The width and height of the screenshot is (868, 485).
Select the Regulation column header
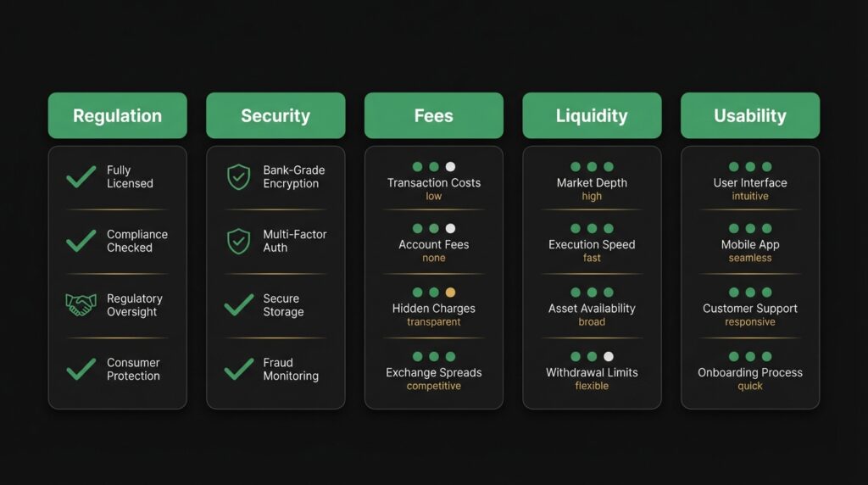coord(117,116)
